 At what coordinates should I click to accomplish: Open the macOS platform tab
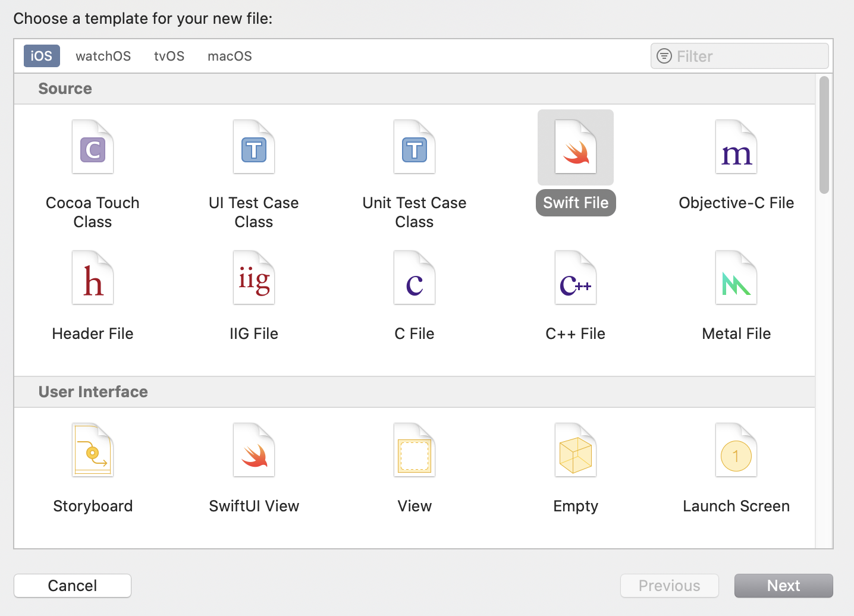[230, 56]
